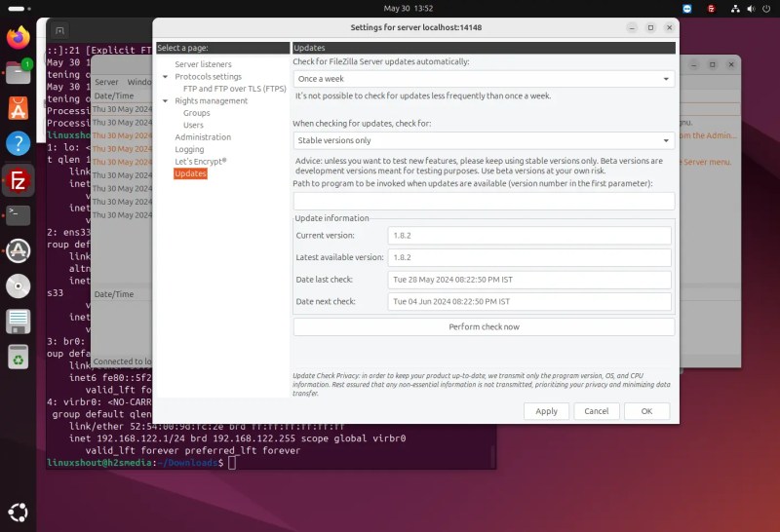Click lower Date/Time column header in background window
Screen dimensions: 780x532
click(114, 294)
